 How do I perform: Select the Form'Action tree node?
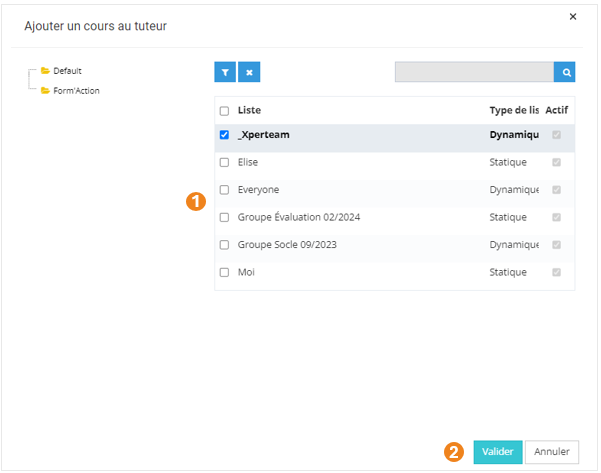click(x=76, y=91)
